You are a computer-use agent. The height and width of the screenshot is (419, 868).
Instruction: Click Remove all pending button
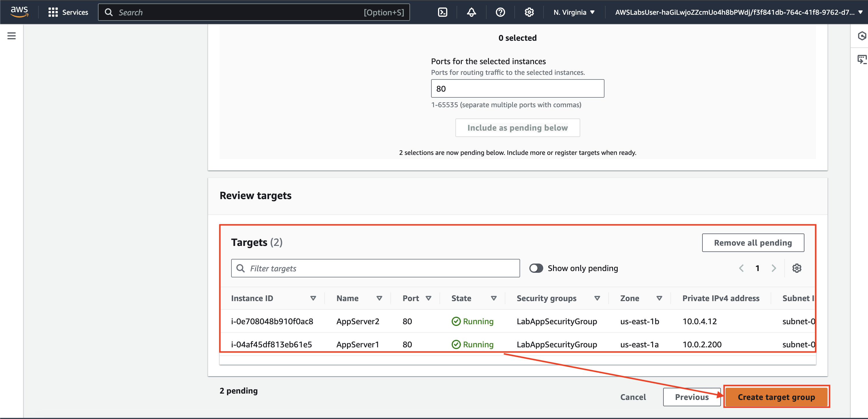tap(753, 243)
